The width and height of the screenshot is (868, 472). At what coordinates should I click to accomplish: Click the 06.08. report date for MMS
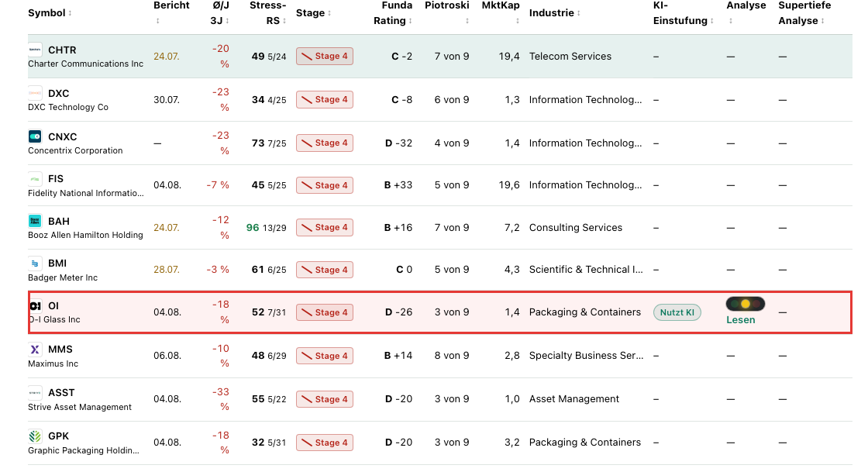pos(167,355)
